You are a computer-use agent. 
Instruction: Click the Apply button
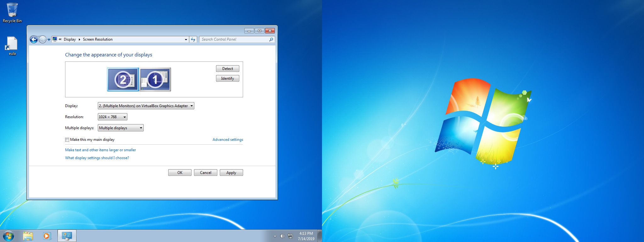click(x=231, y=173)
